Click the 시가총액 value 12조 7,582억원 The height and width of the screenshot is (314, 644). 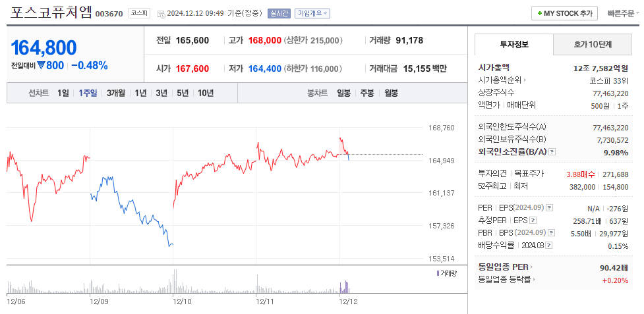pos(601,68)
